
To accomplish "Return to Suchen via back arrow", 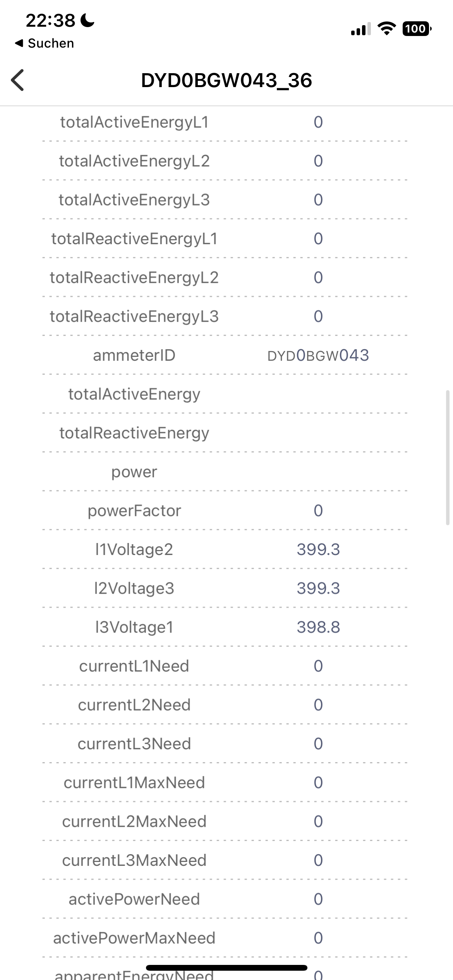I will (x=44, y=43).
